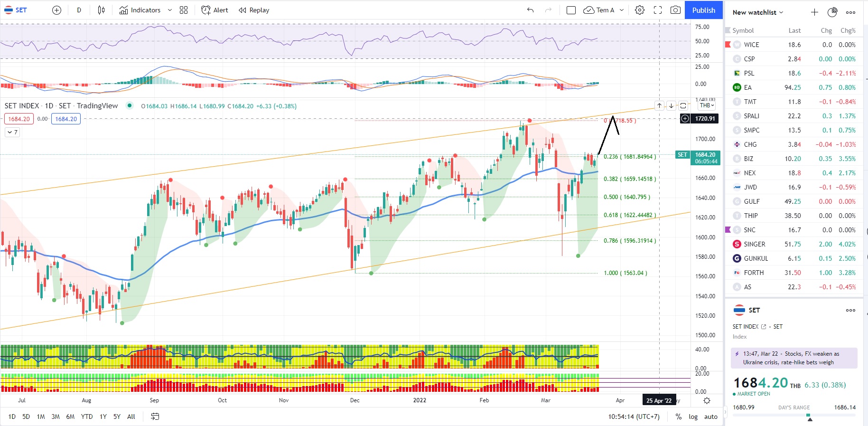The width and height of the screenshot is (868, 426).
Task: Set range to 1M
Action: pyautogui.click(x=41, y=417)
